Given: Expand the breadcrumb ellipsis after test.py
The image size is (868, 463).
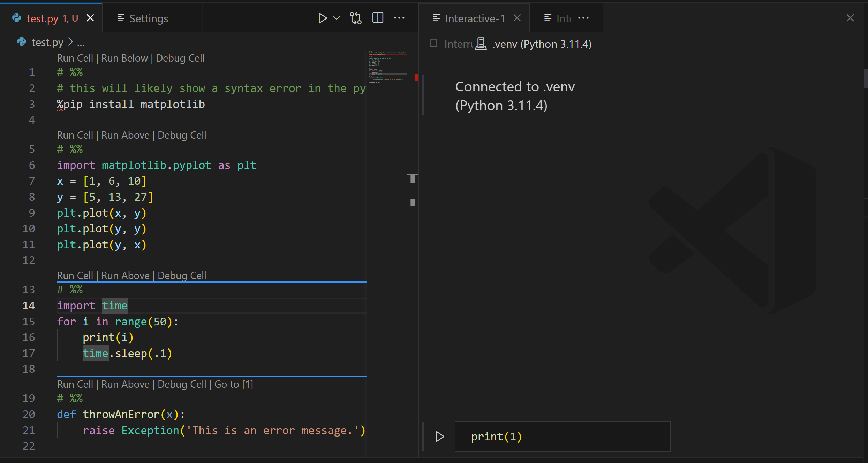Looking at the screenshot, I should tap(81, 43).
